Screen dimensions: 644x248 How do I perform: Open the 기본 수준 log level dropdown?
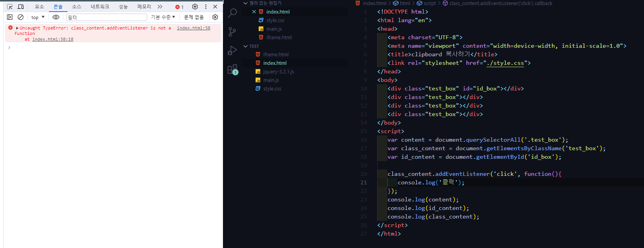(x=163, y=17)
